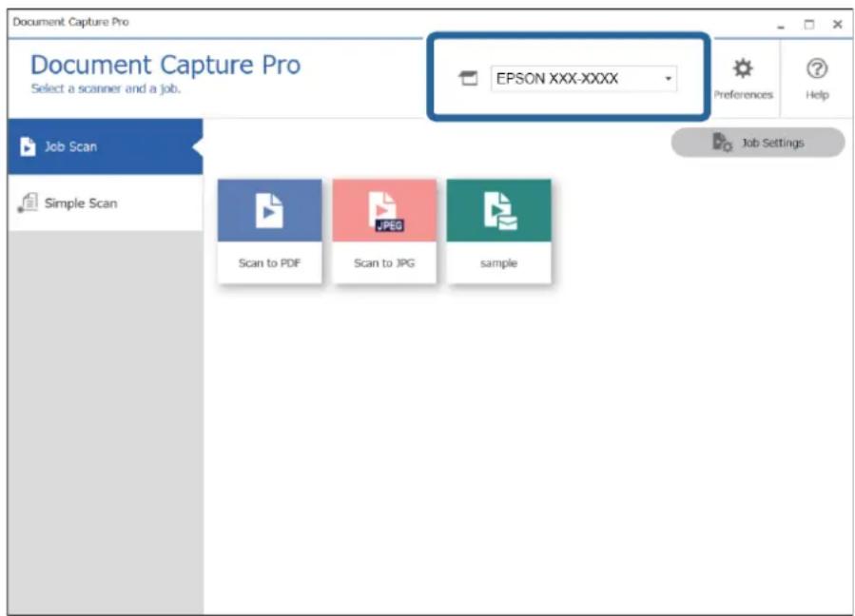Click the scanner icon beside EPSON dropdown
This screenshot has width=855, height=616.
(x=468, y=79)
